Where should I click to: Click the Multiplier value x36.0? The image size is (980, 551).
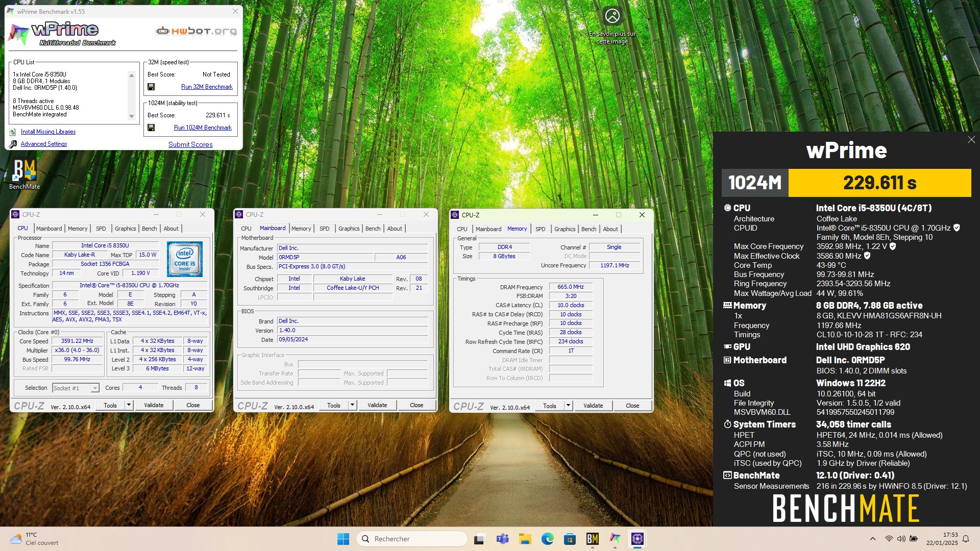(x=77, y=350)
